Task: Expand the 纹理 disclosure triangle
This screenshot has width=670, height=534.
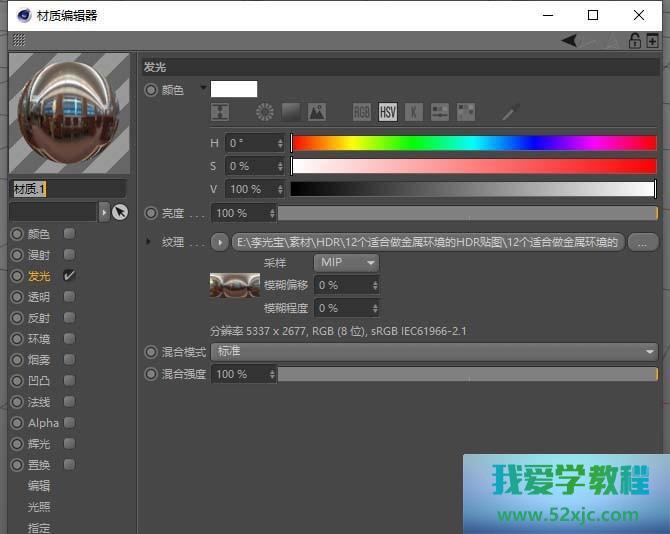Action: [x=149, y=242]
